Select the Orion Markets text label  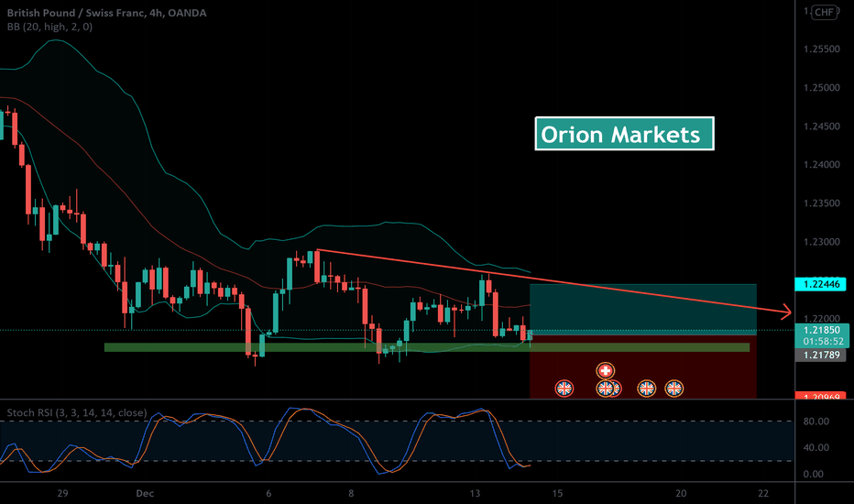[624, 134]
